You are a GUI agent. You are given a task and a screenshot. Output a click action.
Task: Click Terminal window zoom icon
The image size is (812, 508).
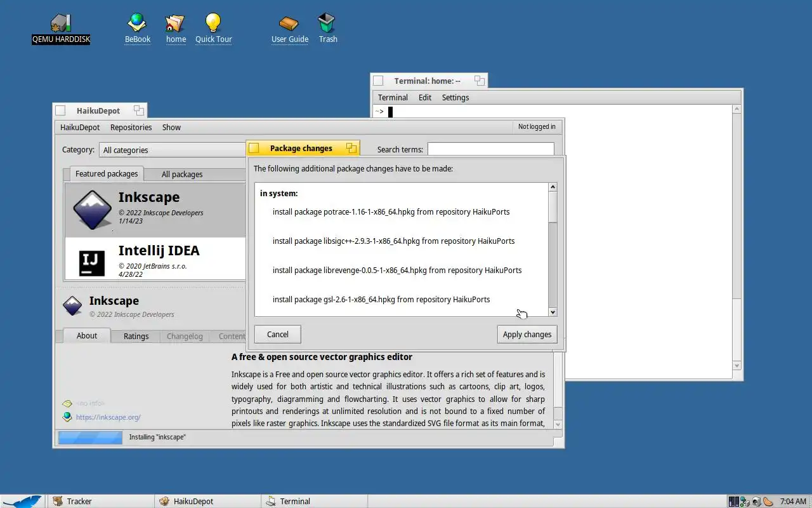pyautogui.click(x=480, y=81)
